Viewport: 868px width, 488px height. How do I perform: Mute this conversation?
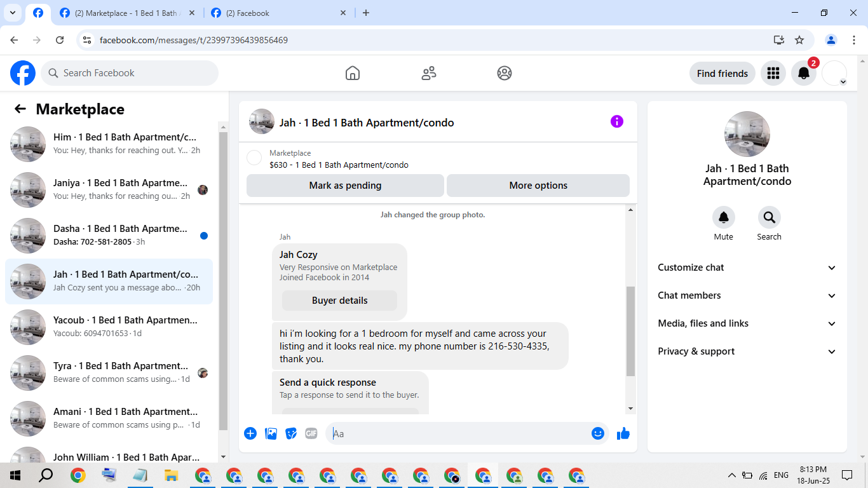(x=724, y=217)
